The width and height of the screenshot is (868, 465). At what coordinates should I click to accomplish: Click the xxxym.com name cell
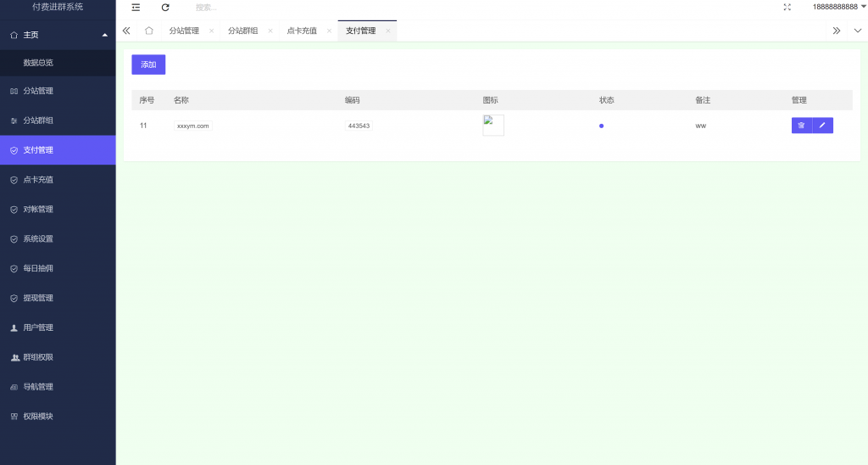click(192, 126)
